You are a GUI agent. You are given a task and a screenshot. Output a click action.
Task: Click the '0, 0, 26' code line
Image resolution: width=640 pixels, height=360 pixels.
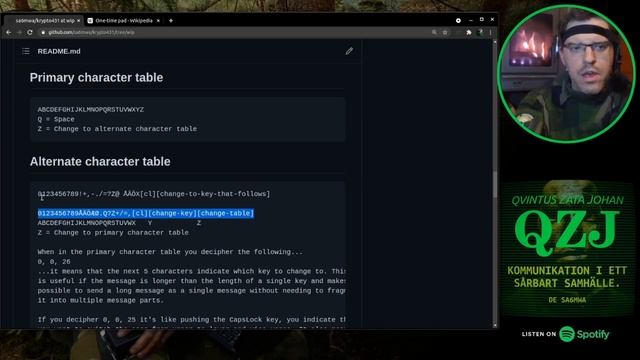(54, 262)
